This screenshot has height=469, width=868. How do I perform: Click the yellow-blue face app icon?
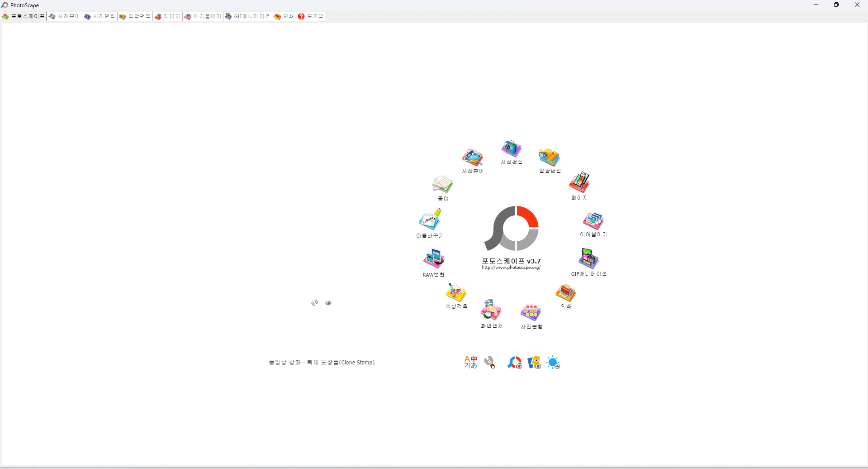point(534,363)
